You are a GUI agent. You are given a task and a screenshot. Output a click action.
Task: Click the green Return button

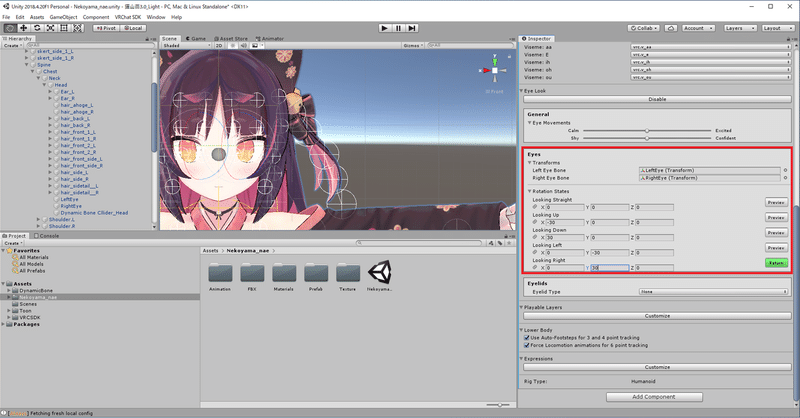pyautogui.click(x=776, y=263)
